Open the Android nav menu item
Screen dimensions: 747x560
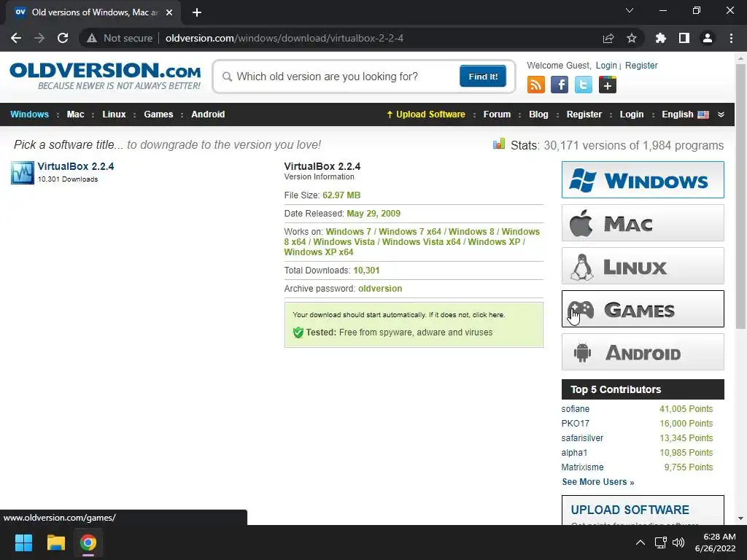(x=208, y=114)
